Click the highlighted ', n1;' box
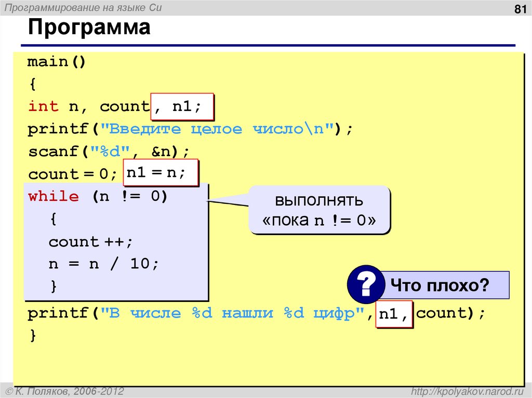Screen dimensions: 532x398 pyautogui.click(x=182, y=107)
